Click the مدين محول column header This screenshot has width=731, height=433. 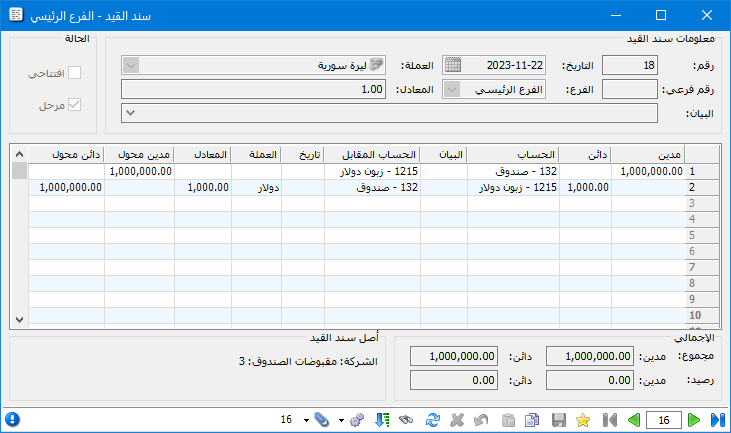[x=139, y=154]
